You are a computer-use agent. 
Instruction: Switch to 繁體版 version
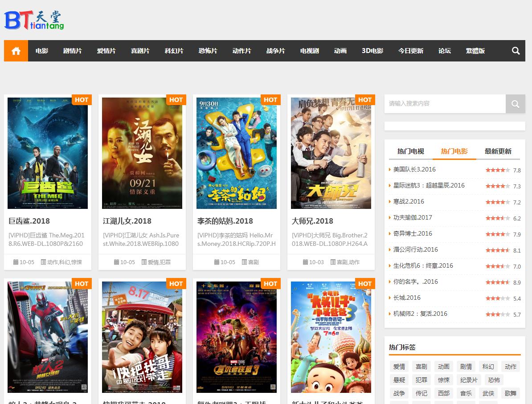[475, 51]
